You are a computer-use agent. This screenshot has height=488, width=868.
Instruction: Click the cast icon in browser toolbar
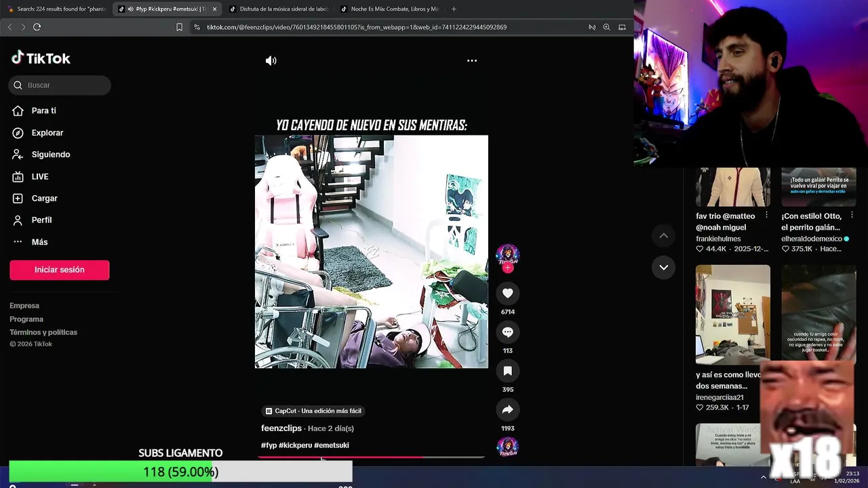(622, 27)
